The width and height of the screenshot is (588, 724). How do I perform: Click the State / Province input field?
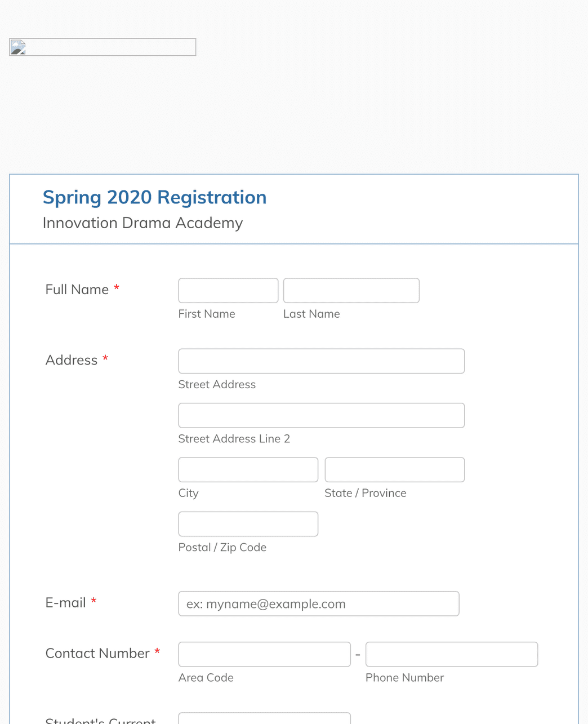pyautogui.click(x=394, y=469)
